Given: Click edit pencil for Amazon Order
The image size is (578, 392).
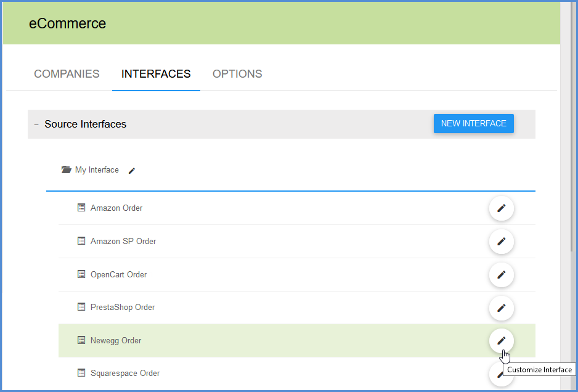Looking at the screenshot, I should (x=501, y=208).
